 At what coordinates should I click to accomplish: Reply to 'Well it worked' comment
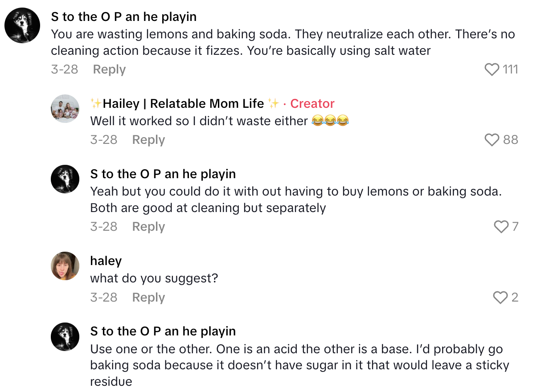[148, 140]
